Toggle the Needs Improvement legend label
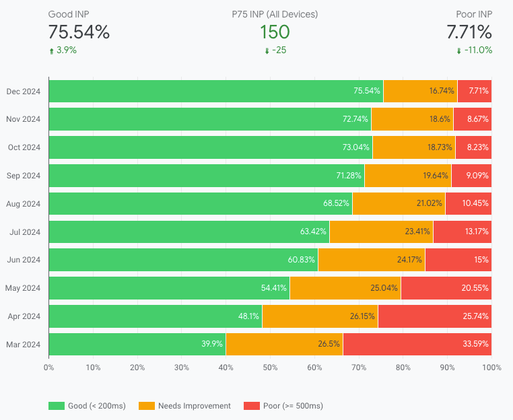 coord(194,406)
